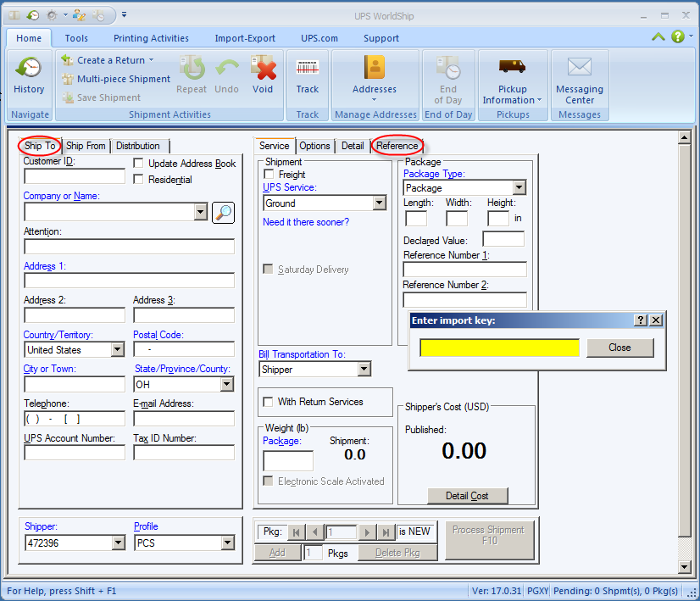The width and height of the screenshot is (700, 601).
Task: Toggle Electronic Scale Activated checkbox
Action: [268, 481]
